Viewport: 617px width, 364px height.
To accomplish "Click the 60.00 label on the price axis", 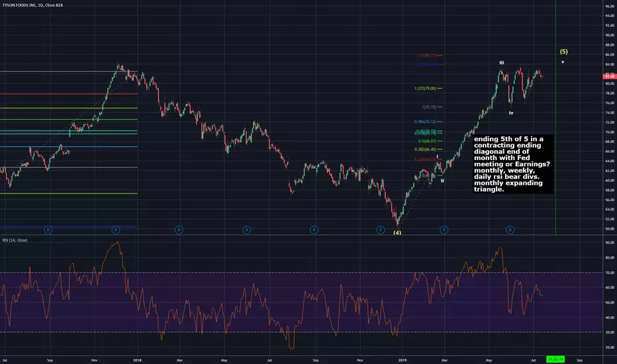I will [x=610, y=181].
